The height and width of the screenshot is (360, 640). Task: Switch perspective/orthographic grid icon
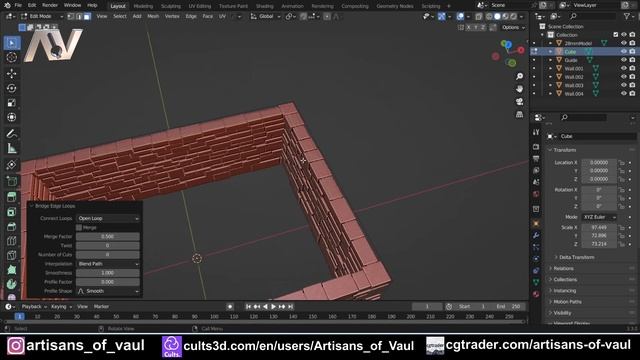pyautogui.click(x=519, y=114)
